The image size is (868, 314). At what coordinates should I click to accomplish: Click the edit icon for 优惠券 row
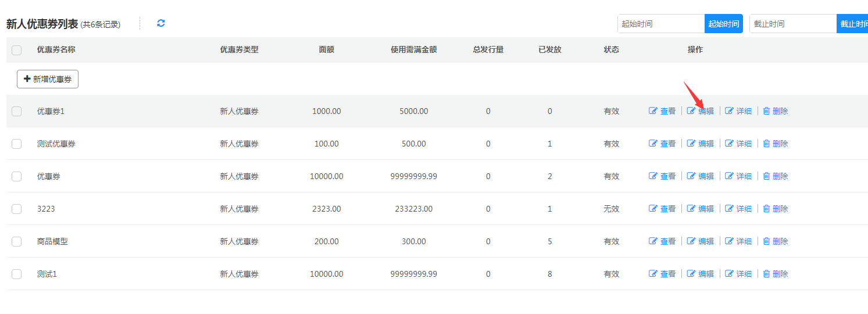point(691,176)
